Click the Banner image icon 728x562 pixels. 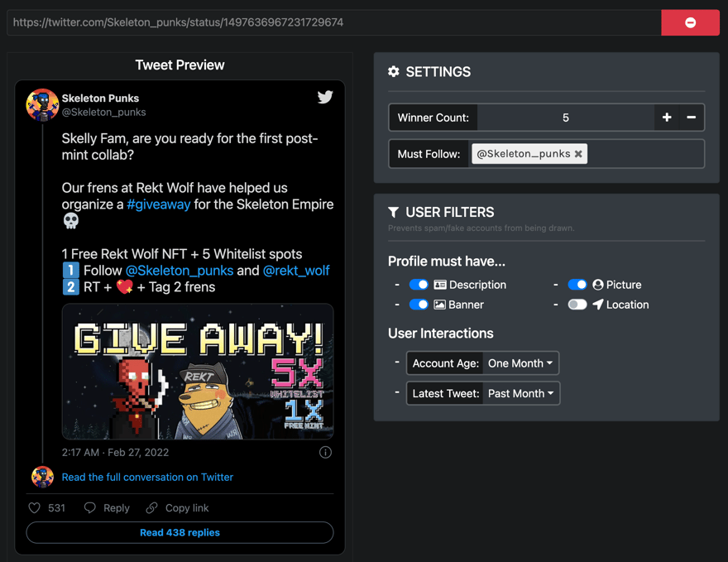439,305
